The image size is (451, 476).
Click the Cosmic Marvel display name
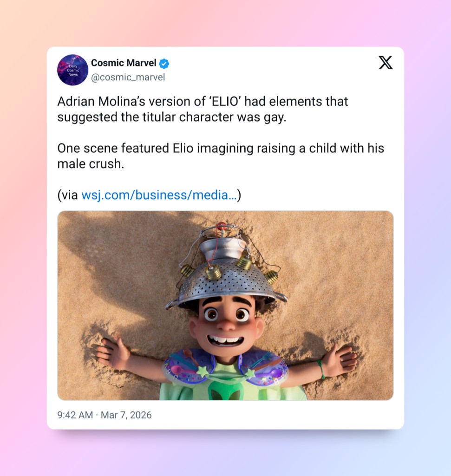(x=124, y=63)
